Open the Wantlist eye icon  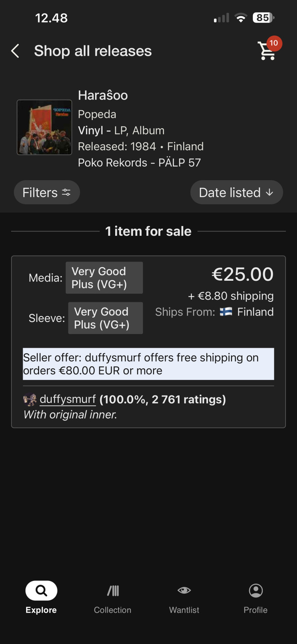184,590
